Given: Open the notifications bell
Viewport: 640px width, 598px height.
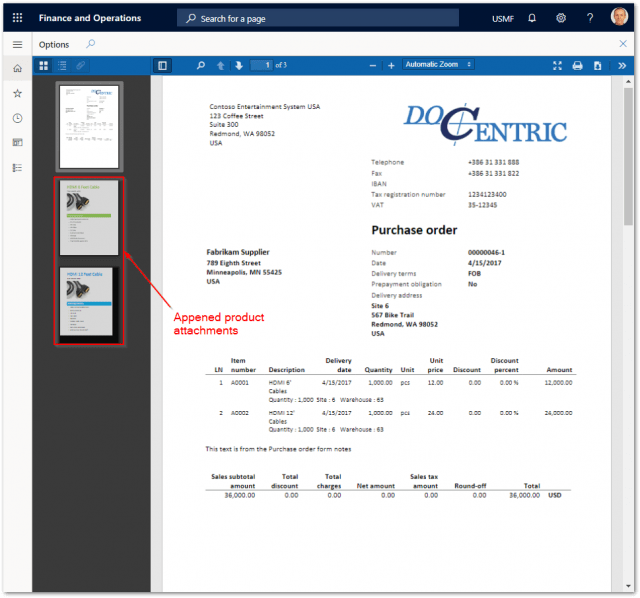Looking at the screenshot, I should (x=532, y=18).
